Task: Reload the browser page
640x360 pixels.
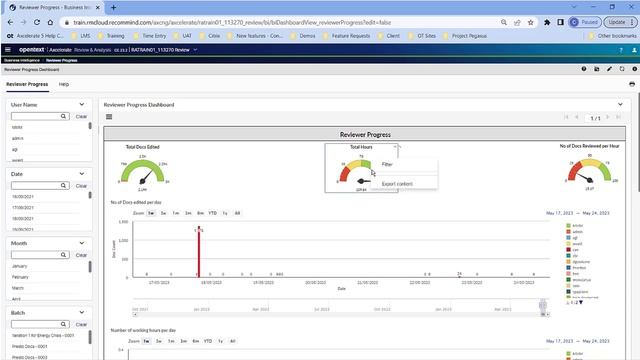Action: 37,22
